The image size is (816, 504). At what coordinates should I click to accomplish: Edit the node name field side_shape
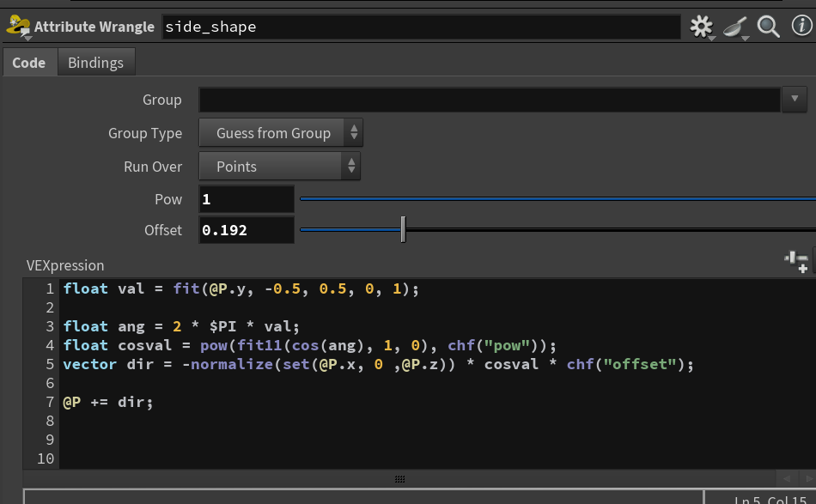click(421, 27)
